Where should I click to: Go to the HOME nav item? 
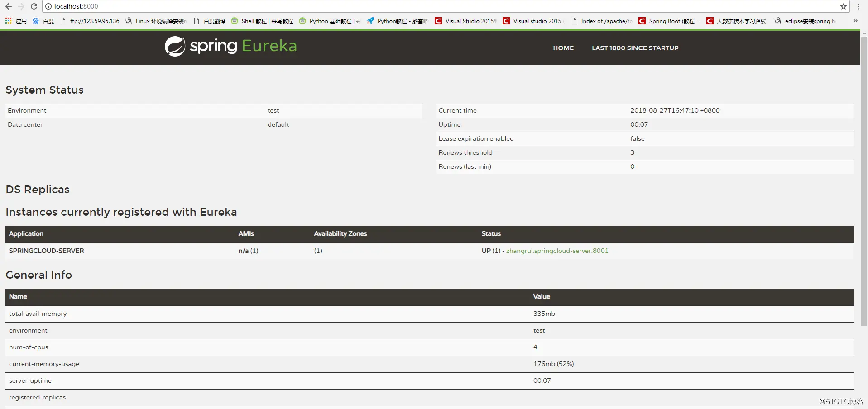(563, 48)
